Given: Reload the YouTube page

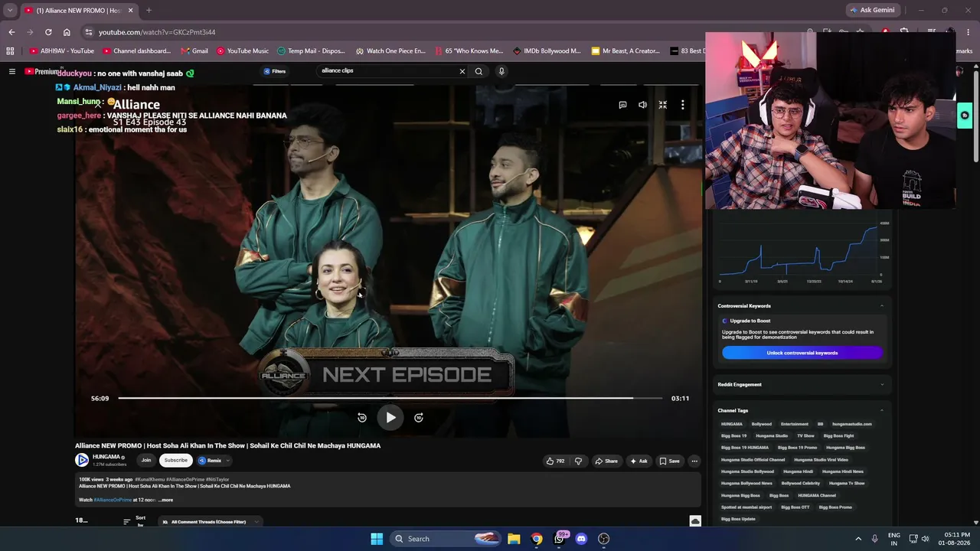Looking at the screenshot, I should pyautogui.click(x=48, y=32).
